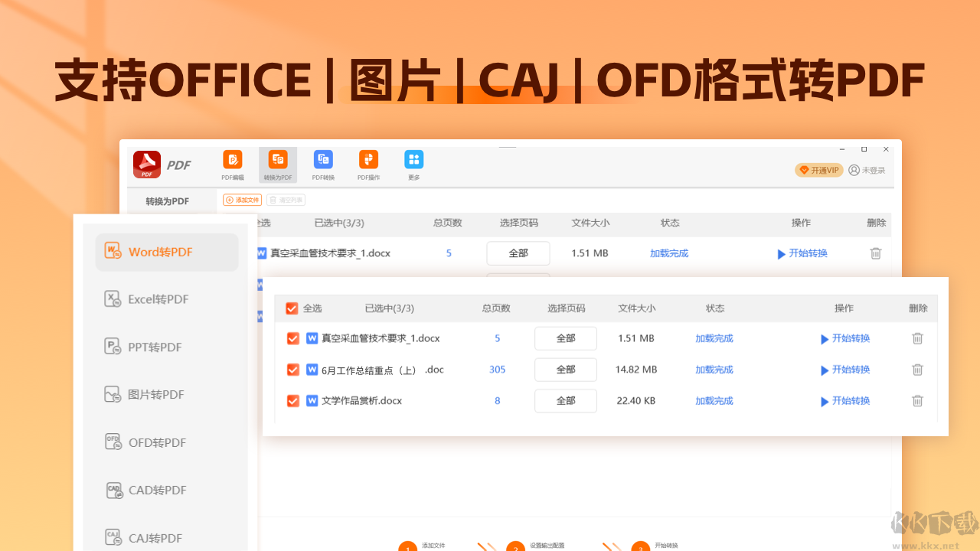The height and width of the screenshot is (551, 980).
Task: Click the user avatar icon near 未登录
Action: coord(853,170)
